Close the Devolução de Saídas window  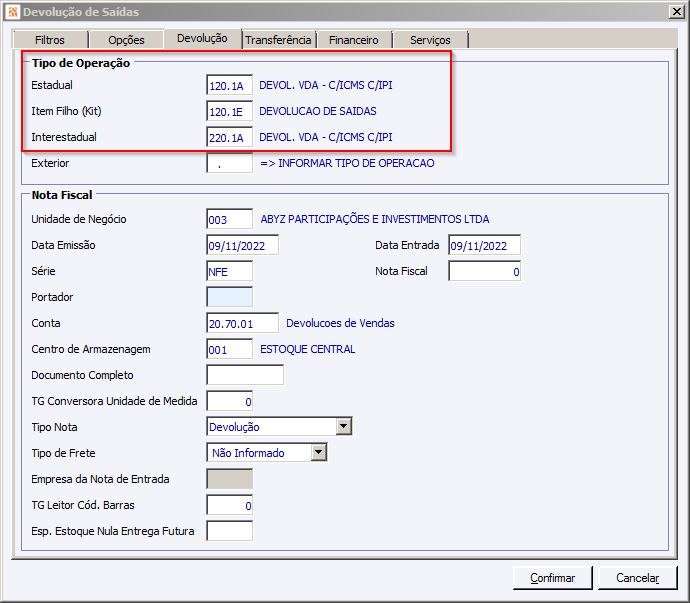pyautogui.click(x=676, y=12)
